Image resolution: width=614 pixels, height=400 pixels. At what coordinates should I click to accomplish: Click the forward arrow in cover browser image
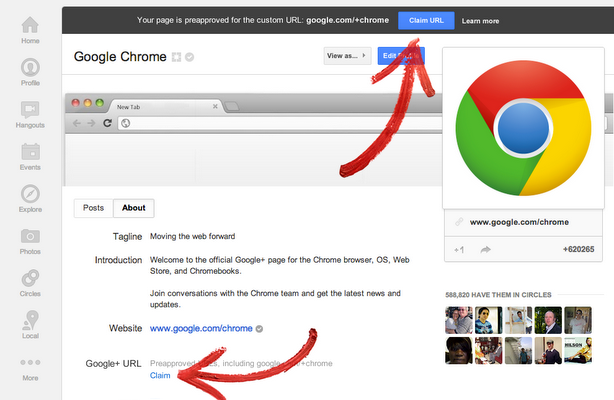91,123
